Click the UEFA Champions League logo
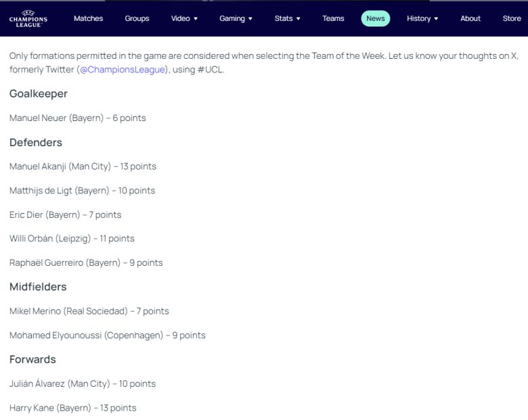Viewport: 528px width, 420px height. click(28, 18)
